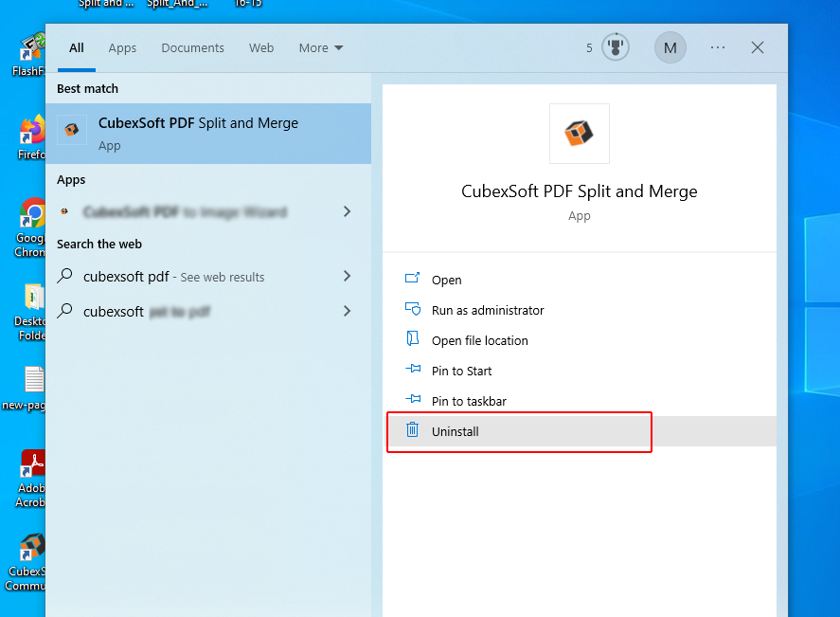Choose Open file location
Viewport: 840px width, 617px height.
581,340
